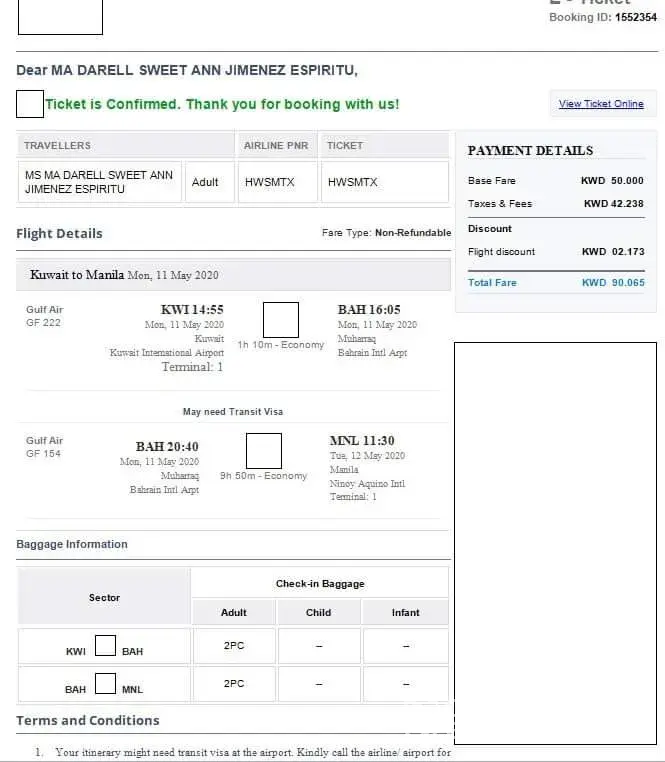
Task: Click the Kuwait to Manila route header
Action: coord(125,275)
